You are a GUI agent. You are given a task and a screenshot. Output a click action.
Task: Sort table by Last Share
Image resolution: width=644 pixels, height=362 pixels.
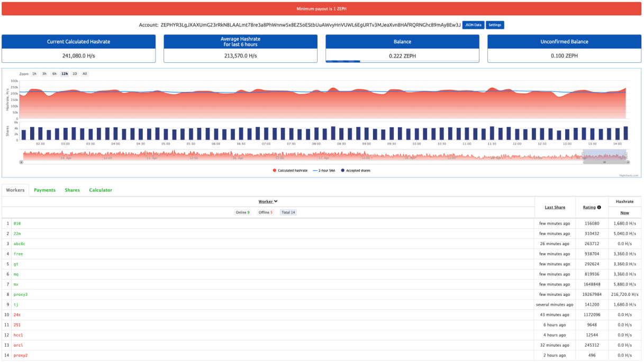[555, 208]
